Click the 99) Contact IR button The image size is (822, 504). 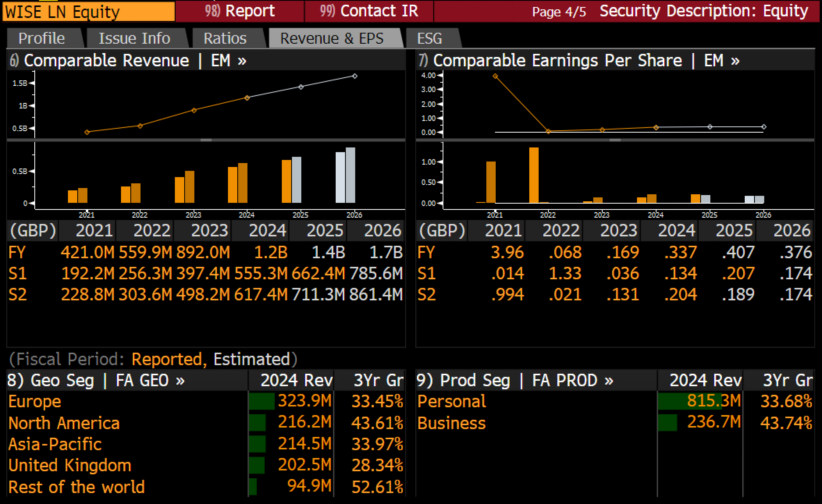[369, 11]
